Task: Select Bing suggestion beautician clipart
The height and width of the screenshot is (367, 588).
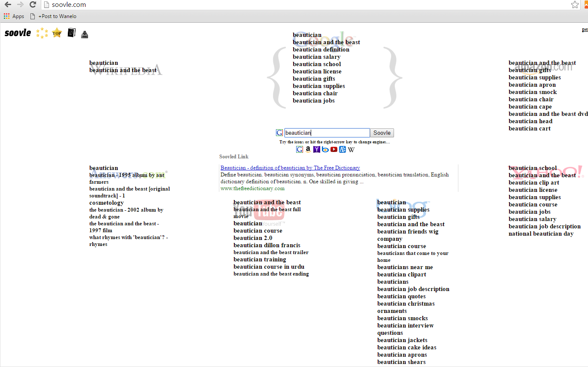Action: point(402,274)
